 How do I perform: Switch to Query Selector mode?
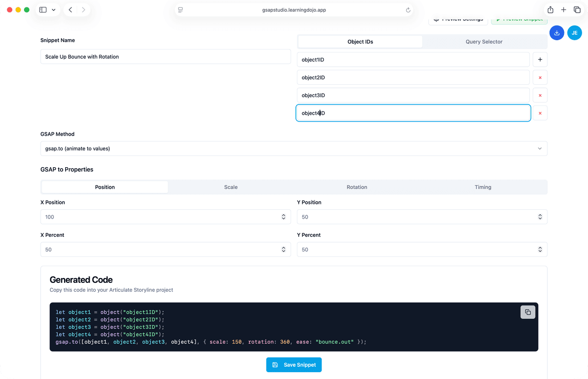pyautogui.click(x=484, y=42)
